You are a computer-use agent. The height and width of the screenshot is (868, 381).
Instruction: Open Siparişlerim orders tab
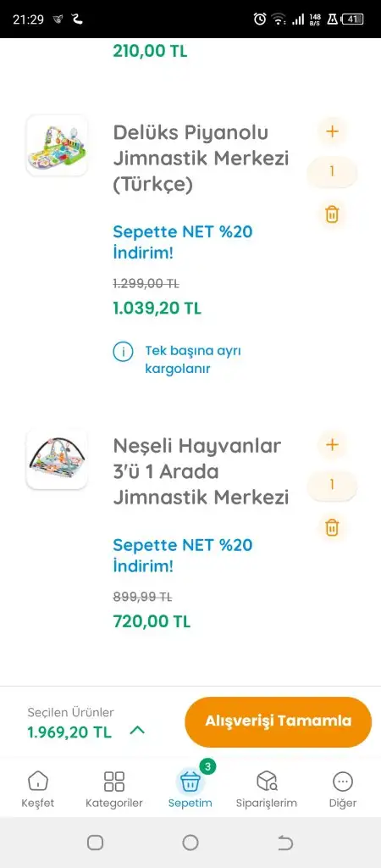267,789
